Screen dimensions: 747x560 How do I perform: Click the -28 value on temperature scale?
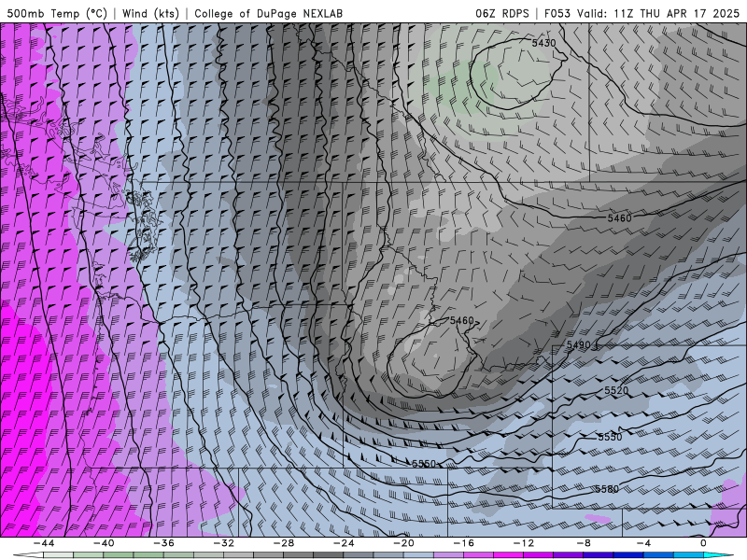pyautogui.click(x=284, y=543)
